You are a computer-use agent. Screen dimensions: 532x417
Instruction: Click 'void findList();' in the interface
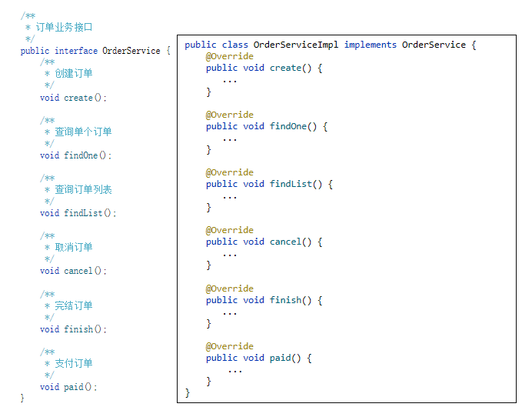tap(78, 213)
